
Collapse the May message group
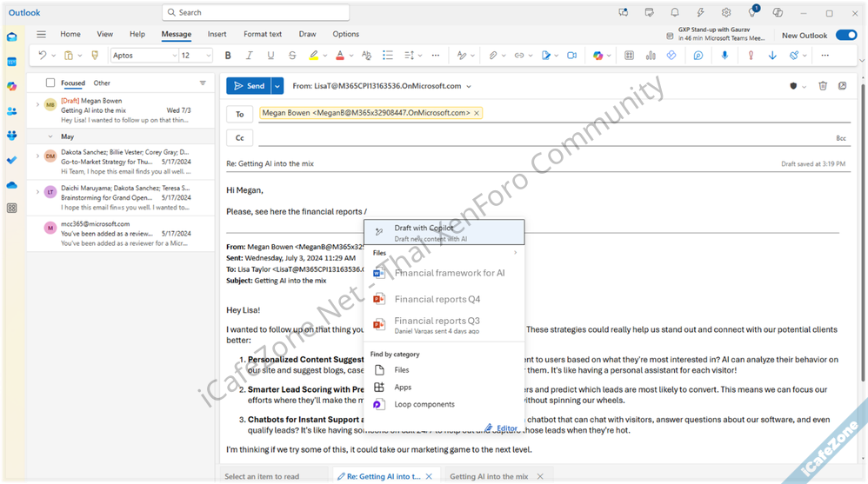point(51,136)
